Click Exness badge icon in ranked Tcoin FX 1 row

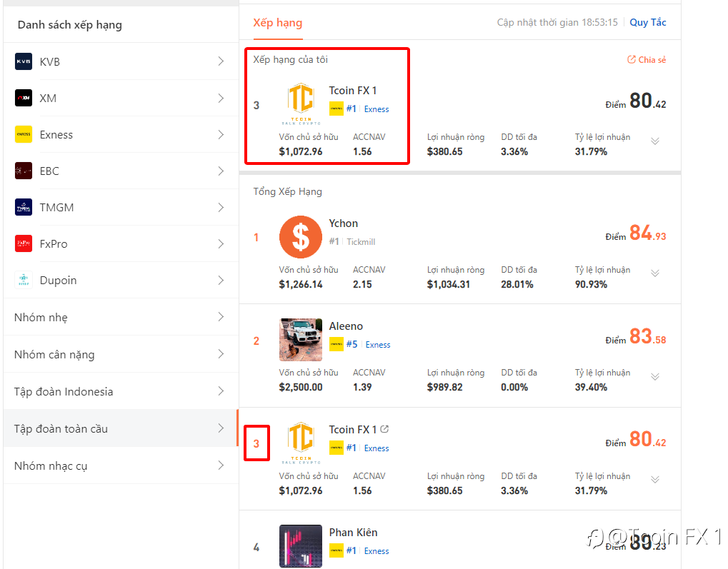point(336,448)
